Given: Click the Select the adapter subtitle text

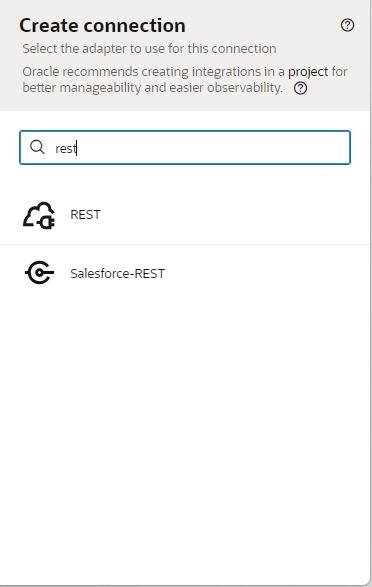Looking at the screenshot, I should (x=149, y=49).
